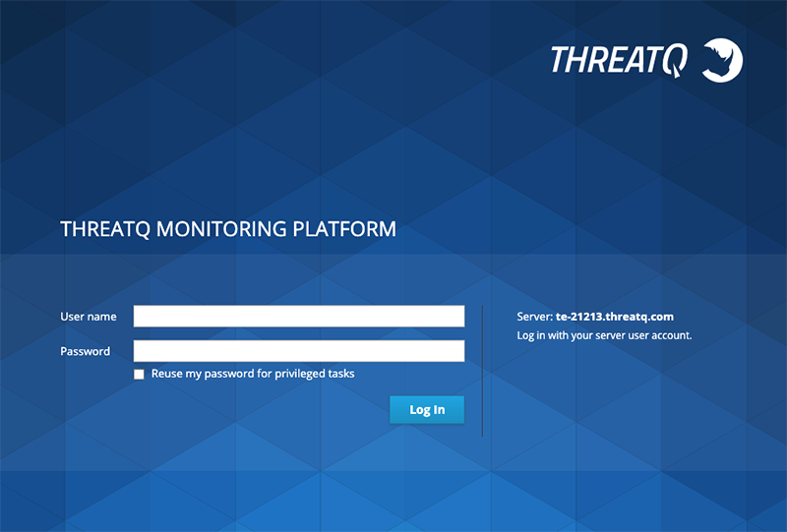The width and height of the screenshot is (787, 532).
Task: Click the THREATQ MONITORING PLATFORM heading
Action: (x=228, y=229)
